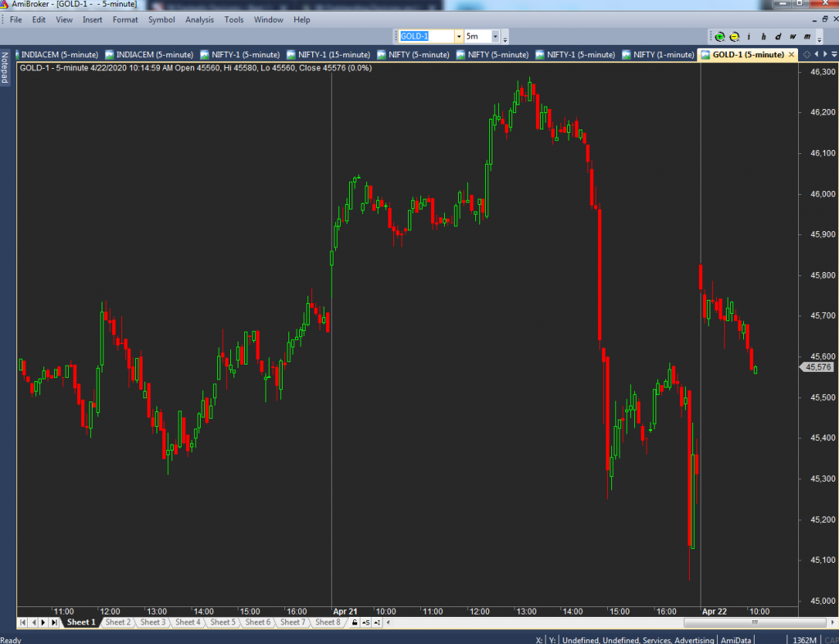The width and height of the screenshot is (839, 644).
Task: Expand the GOLD-1 symbol dropdown
Action: (x=459, y=36)
